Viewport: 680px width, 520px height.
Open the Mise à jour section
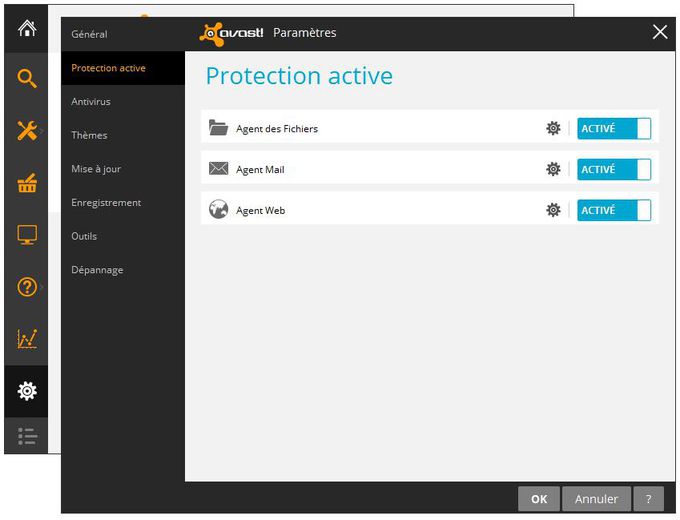point(96,169)
